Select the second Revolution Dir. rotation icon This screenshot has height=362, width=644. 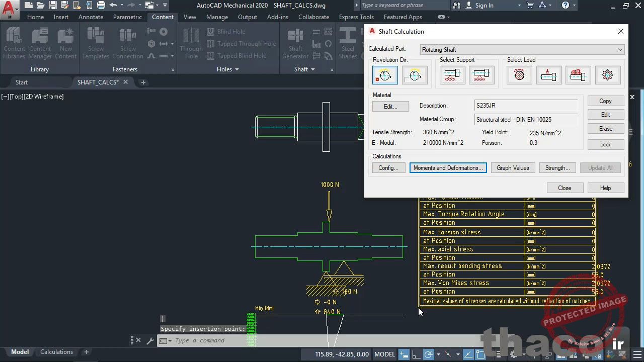point(415,75)
